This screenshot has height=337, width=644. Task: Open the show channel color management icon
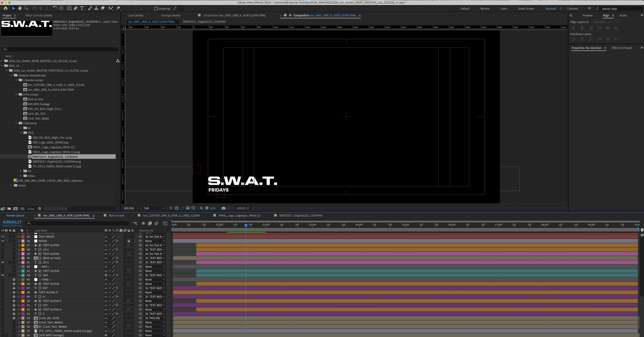201,208
